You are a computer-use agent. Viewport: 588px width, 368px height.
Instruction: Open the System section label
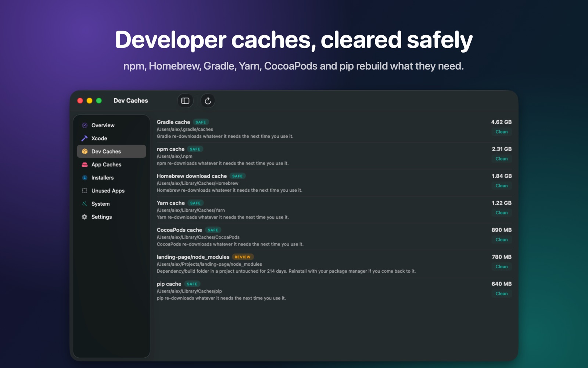[x=100, y=204]
